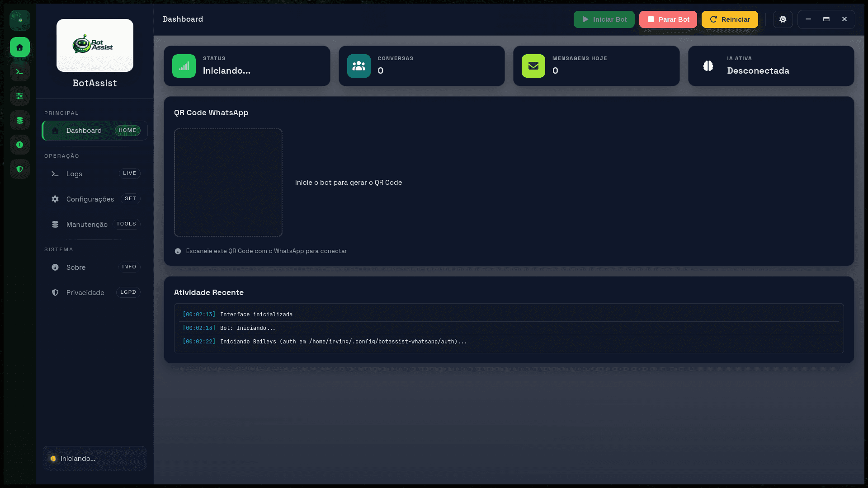
Task: Open Logs via the terminal icon
Action: point(19,71)
